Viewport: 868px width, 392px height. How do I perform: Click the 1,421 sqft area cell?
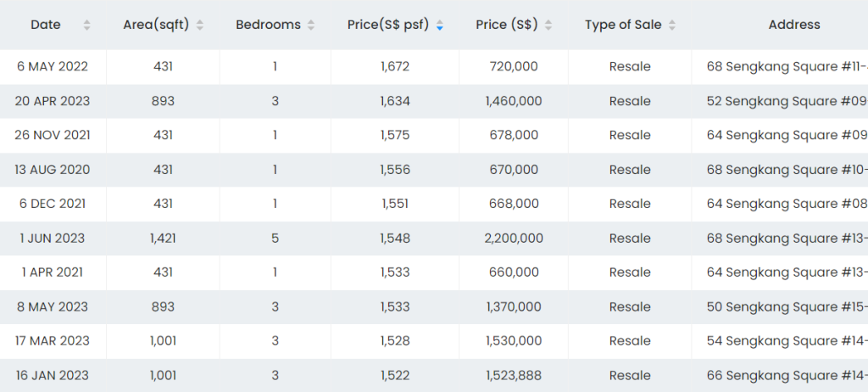tap(163, 238)
